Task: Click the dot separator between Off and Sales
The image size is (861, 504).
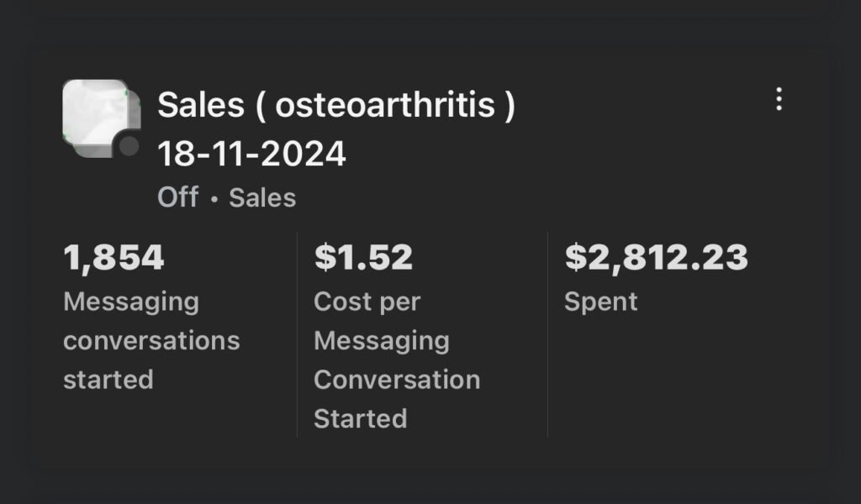Action: click(214, 199)
